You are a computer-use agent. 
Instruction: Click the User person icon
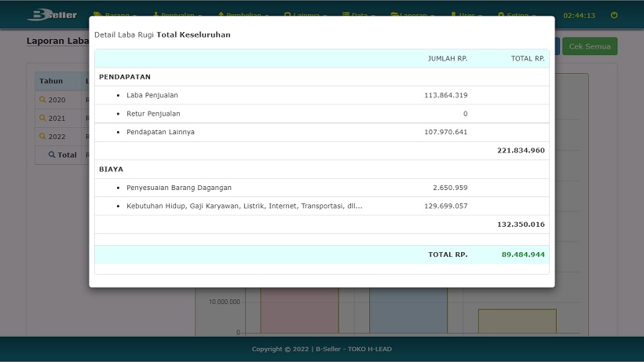(x=454, y=15)
